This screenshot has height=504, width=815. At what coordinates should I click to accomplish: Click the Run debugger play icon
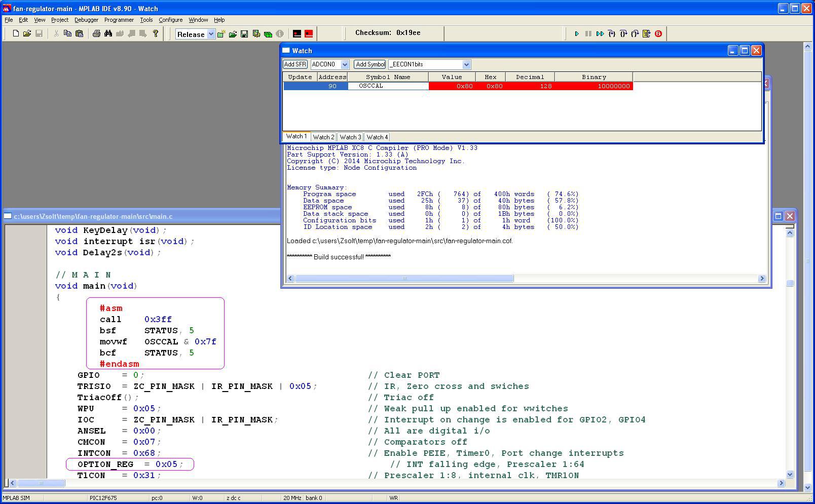tap(576, 34)
